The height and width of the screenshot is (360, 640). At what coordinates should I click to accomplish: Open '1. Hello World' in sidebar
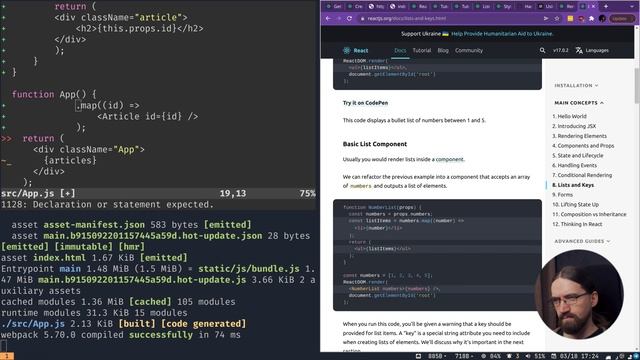tap(569, 116)
